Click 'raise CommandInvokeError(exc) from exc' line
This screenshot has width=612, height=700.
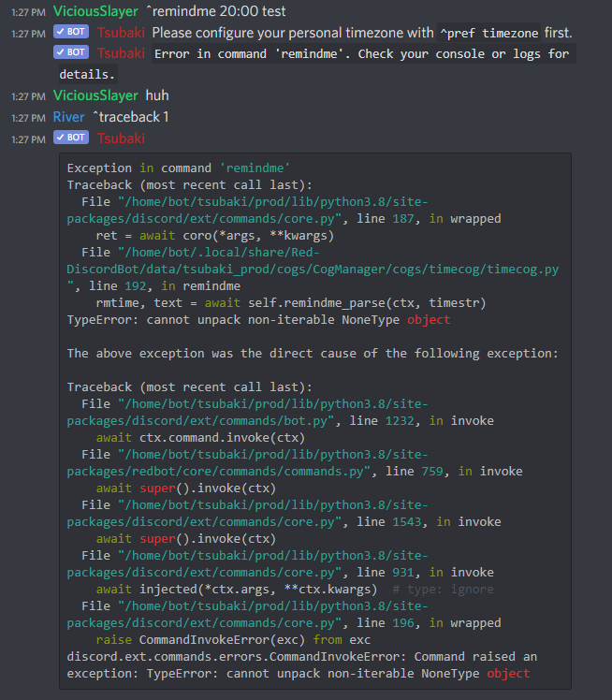[233, 640]
